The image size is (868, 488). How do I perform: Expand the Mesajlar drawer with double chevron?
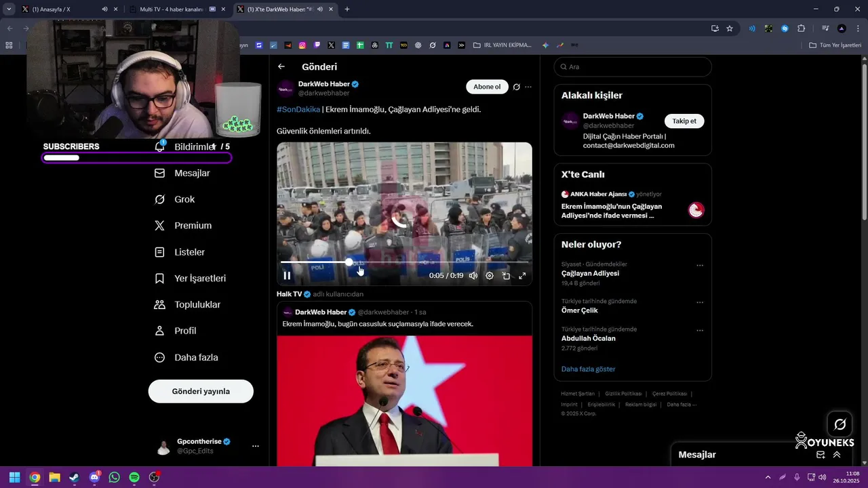837,455
